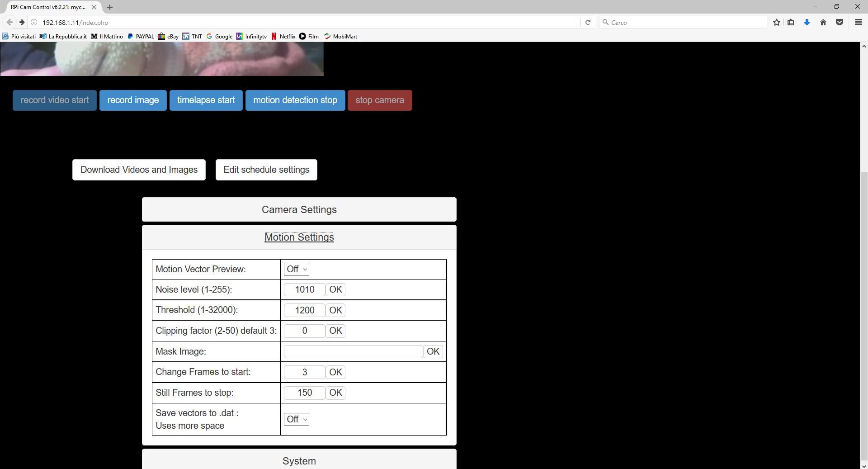Start the timelapse
Image resolution: width=868 pixels, height=469 pixels.
click(206, 100)
